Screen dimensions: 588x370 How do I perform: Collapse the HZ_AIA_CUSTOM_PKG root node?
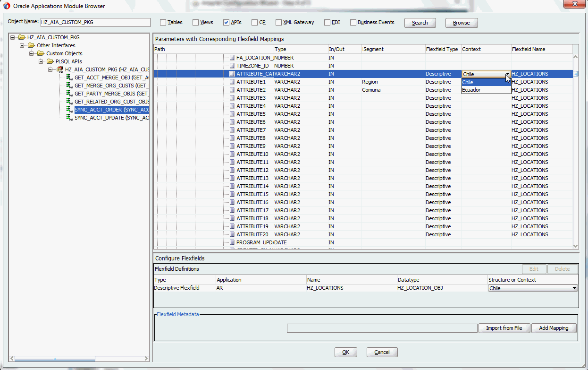(13, 37)
